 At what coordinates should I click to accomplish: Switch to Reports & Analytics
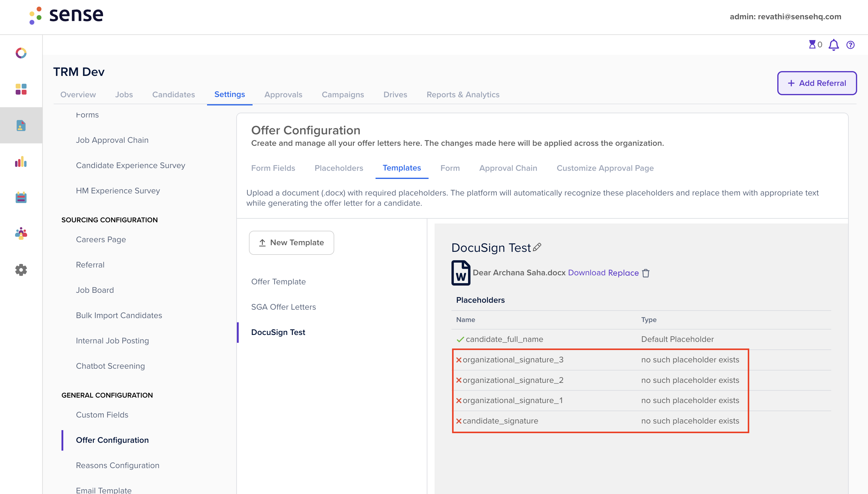[463, 95]
